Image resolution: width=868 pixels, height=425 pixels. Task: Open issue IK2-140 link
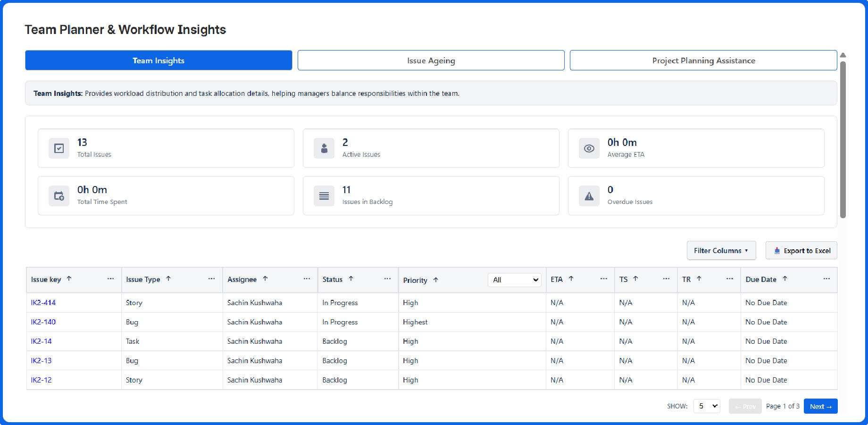(43, 322)
